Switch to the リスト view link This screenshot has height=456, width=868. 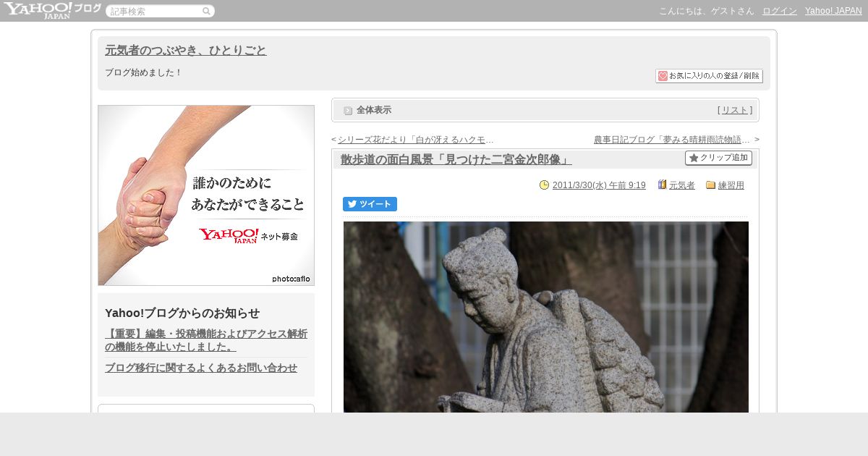click(735, 110)
